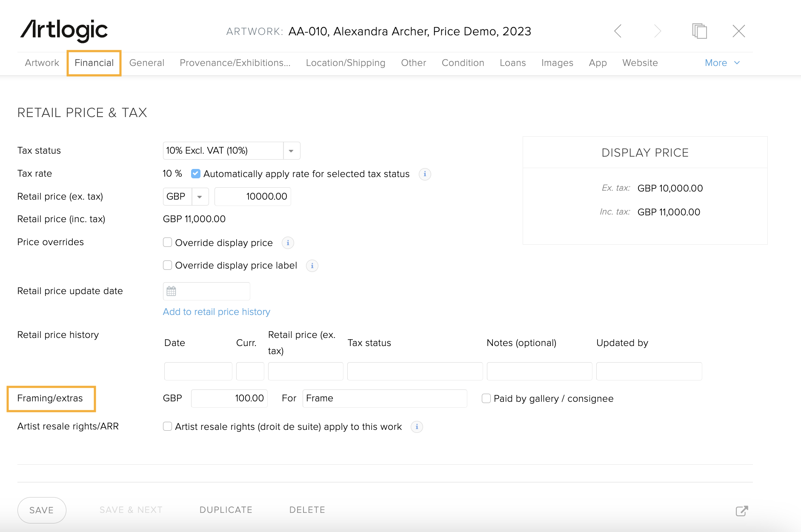The width and height of the screenshot is (801, 532).
Task: Click info icon beside tax rate checkbox
Action: [x=425, y=174]
